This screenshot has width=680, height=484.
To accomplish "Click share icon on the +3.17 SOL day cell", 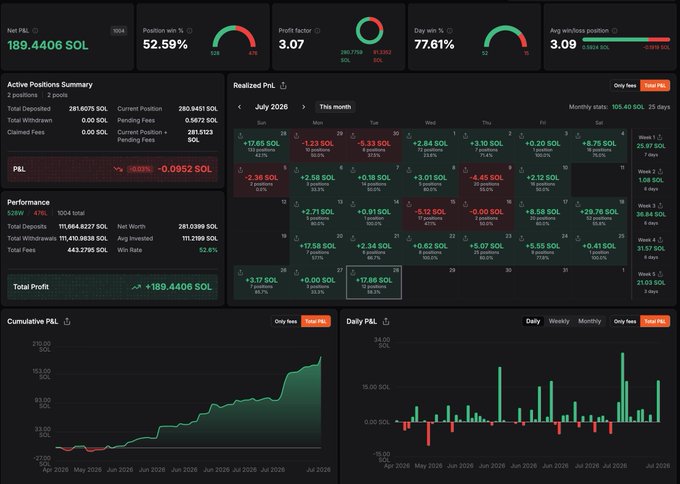I will pyautogui.click(x=240, y=272).
